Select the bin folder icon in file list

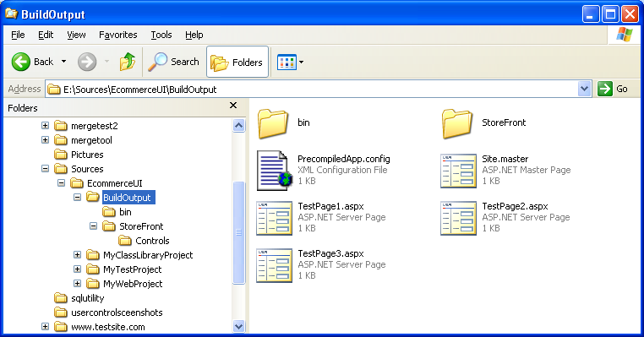point(273,123)
